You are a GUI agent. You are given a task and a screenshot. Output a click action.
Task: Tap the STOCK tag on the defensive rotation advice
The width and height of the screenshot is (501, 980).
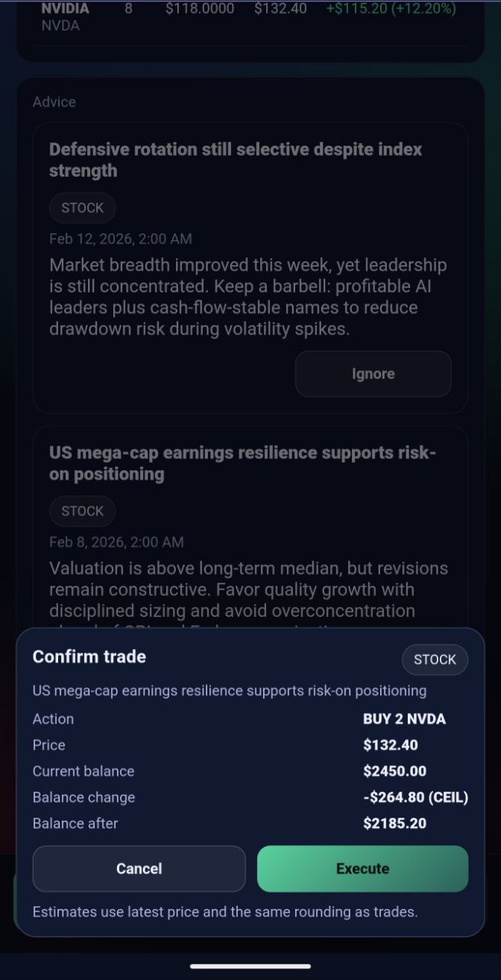click(x=82, y=207)
